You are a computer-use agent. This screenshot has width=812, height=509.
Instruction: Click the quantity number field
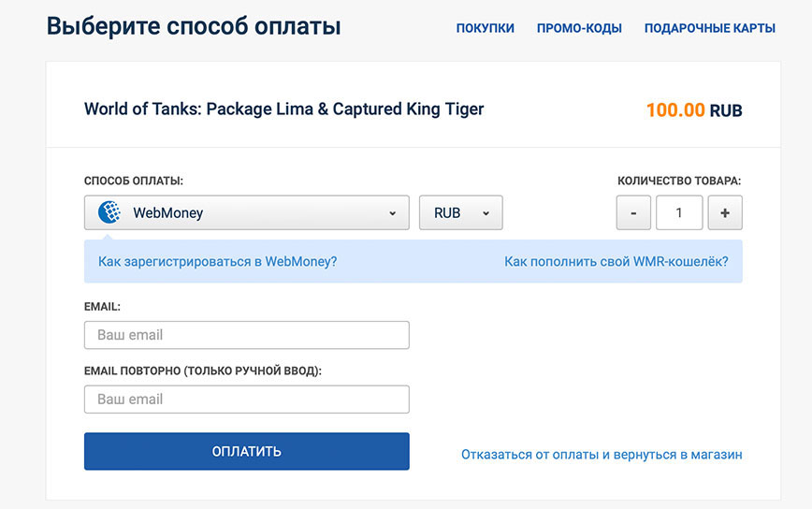[x=679, y=212]
